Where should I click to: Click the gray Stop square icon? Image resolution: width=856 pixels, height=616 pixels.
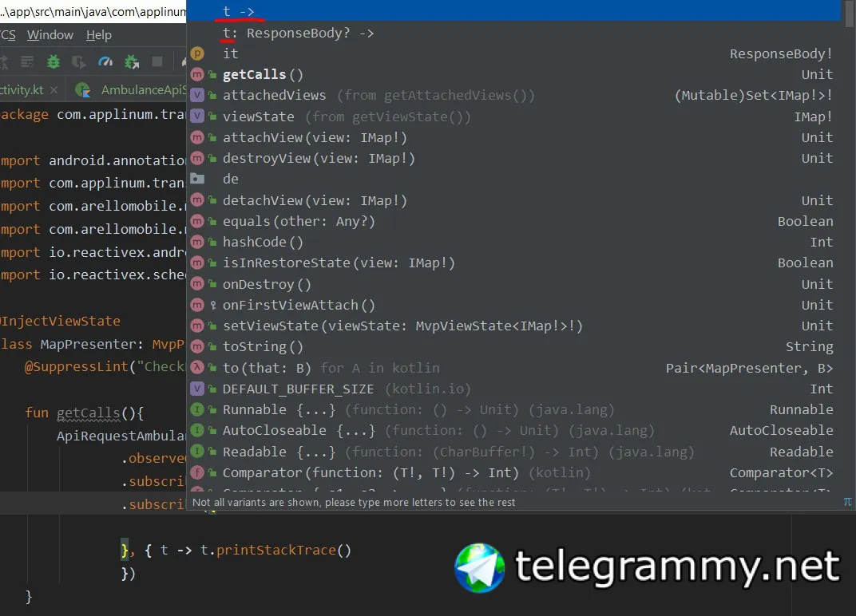click(x=157, y=61)
